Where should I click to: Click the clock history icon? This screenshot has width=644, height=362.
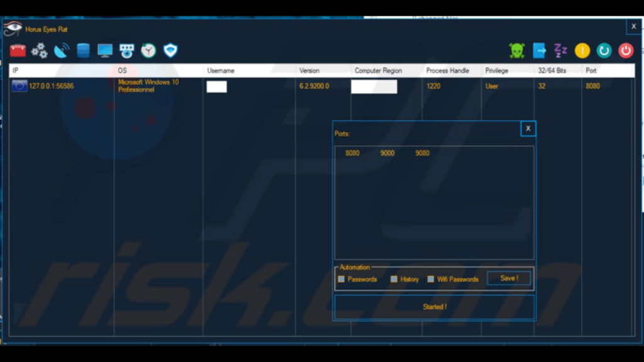point(148,50)
